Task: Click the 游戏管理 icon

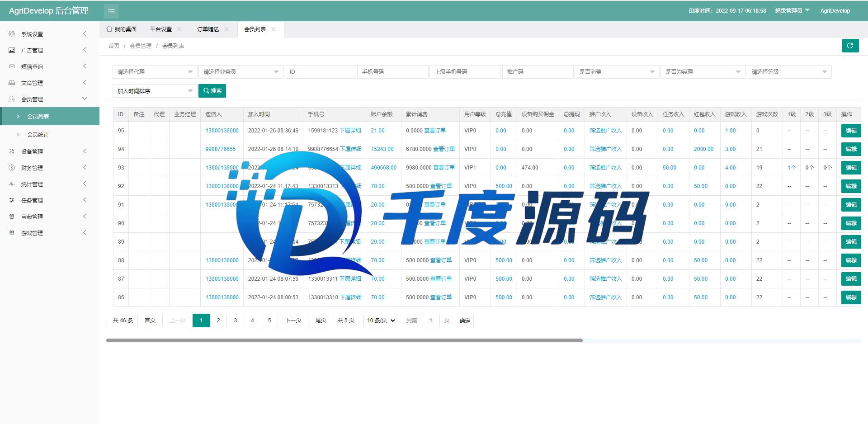Action: pyautogui.click(x=12, y=233)
